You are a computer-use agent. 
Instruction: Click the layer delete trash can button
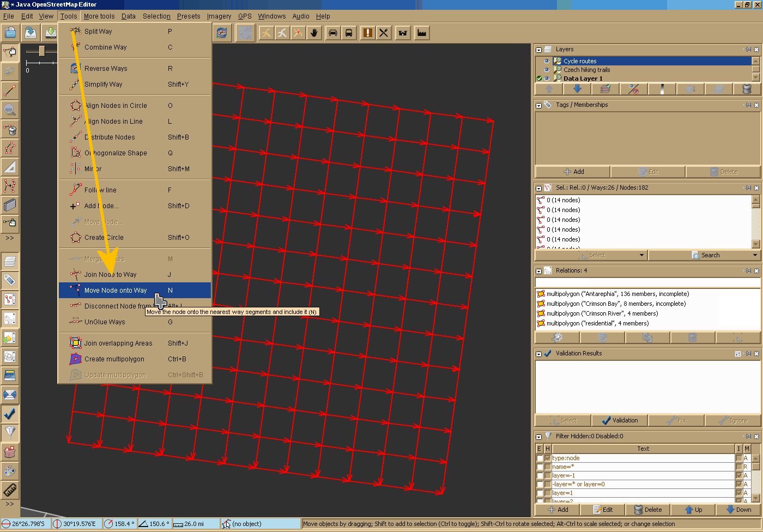[747, 89]
